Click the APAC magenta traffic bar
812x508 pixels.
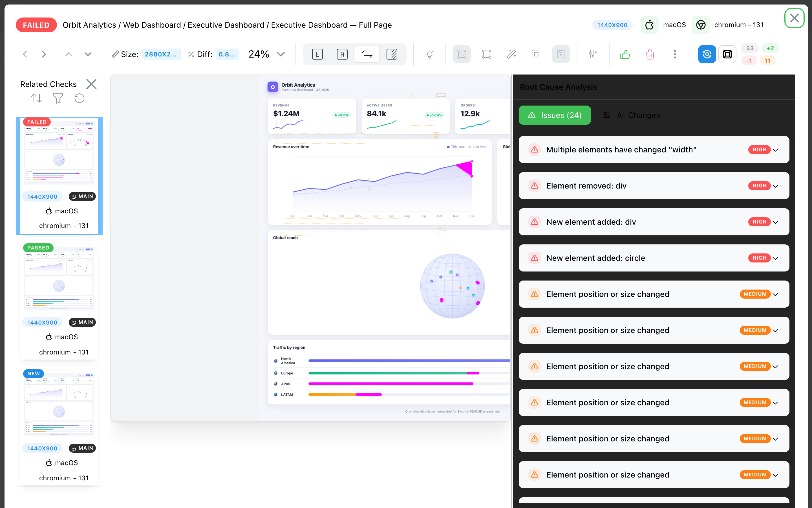(x=390, y=384)
